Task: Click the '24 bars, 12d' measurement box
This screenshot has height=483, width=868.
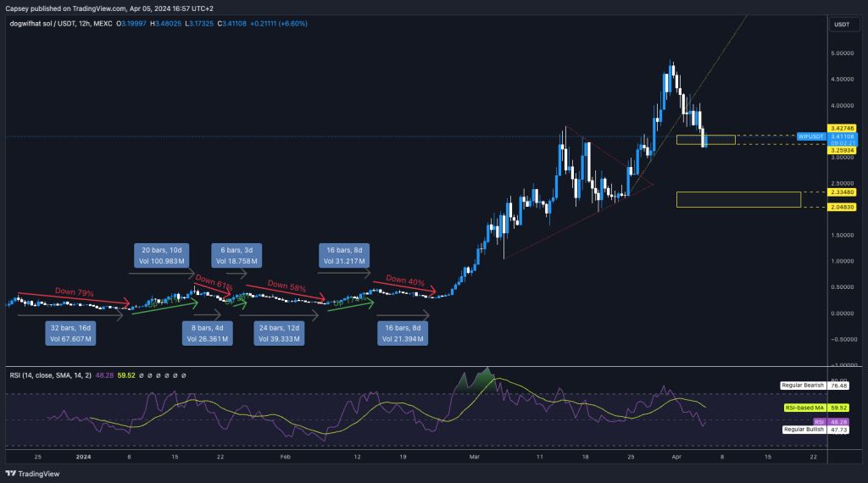Action: [279, 333]
